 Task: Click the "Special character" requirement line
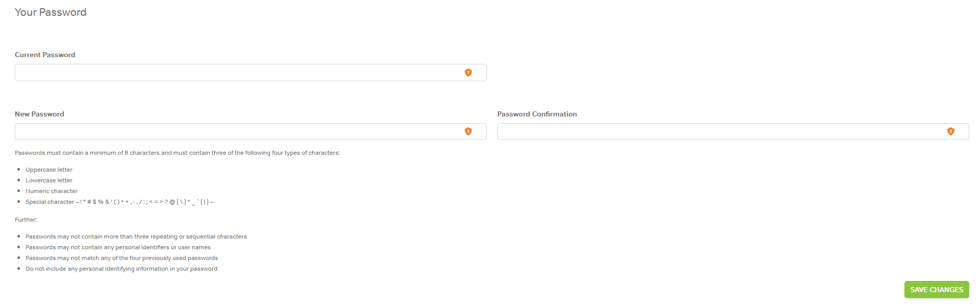click(119, 202)
